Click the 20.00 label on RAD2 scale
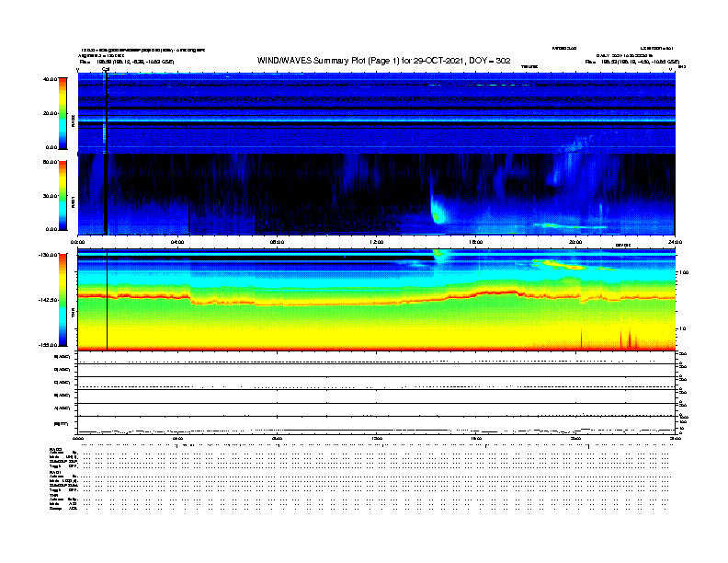 51,113
